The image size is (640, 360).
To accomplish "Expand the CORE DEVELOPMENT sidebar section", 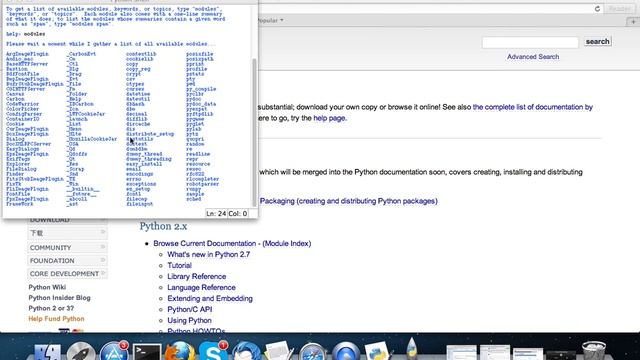I will click(67, 273).
